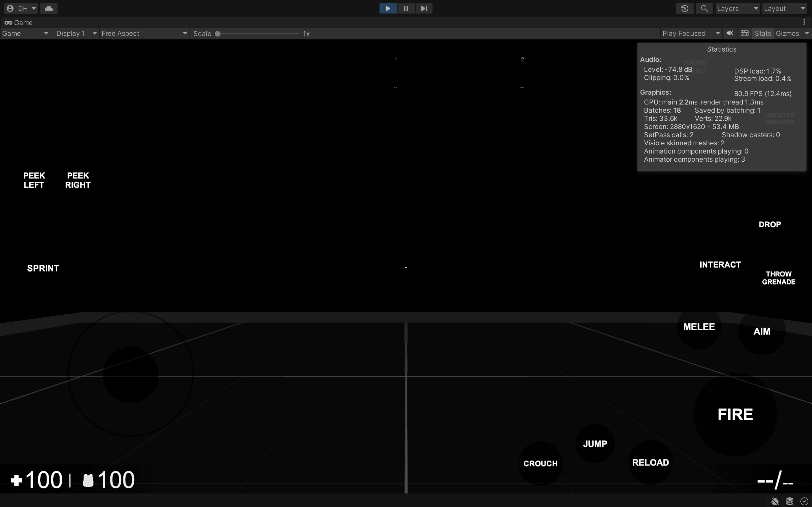Open the undo history via clock icon
This screenshot has height=507, width=812.
coord(685,8)
